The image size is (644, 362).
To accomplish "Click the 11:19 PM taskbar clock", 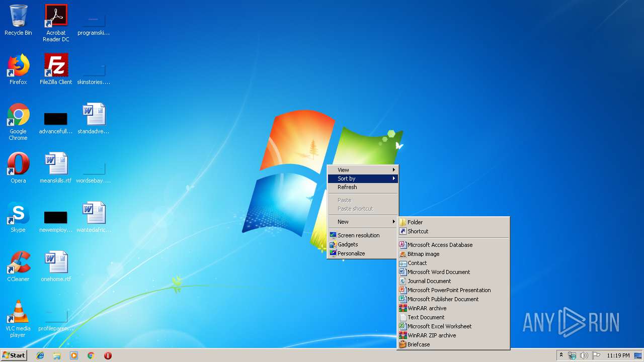I will tap(618, 355).
